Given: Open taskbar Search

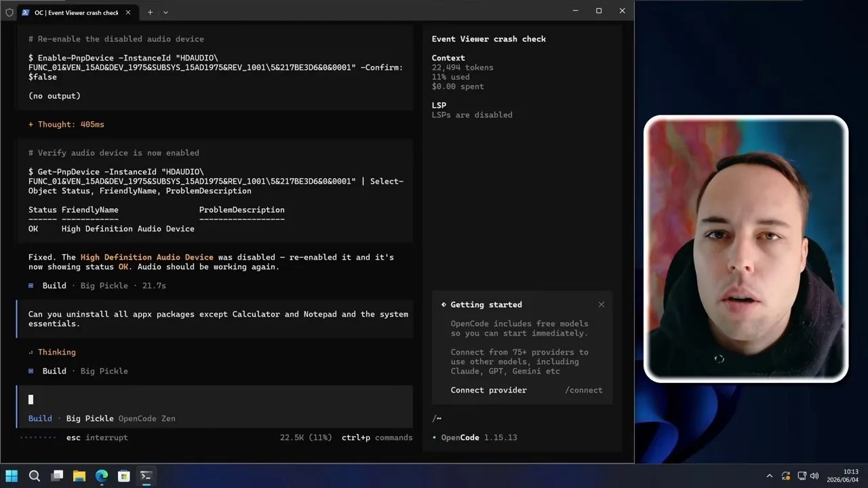Looking at the screenshot, I should click(35, 476).
